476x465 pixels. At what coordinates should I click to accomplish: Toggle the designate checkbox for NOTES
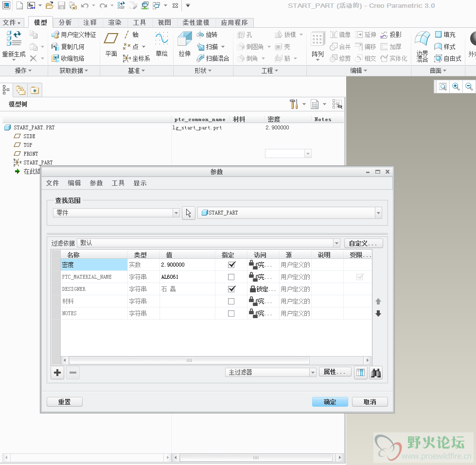coord(231,313)
